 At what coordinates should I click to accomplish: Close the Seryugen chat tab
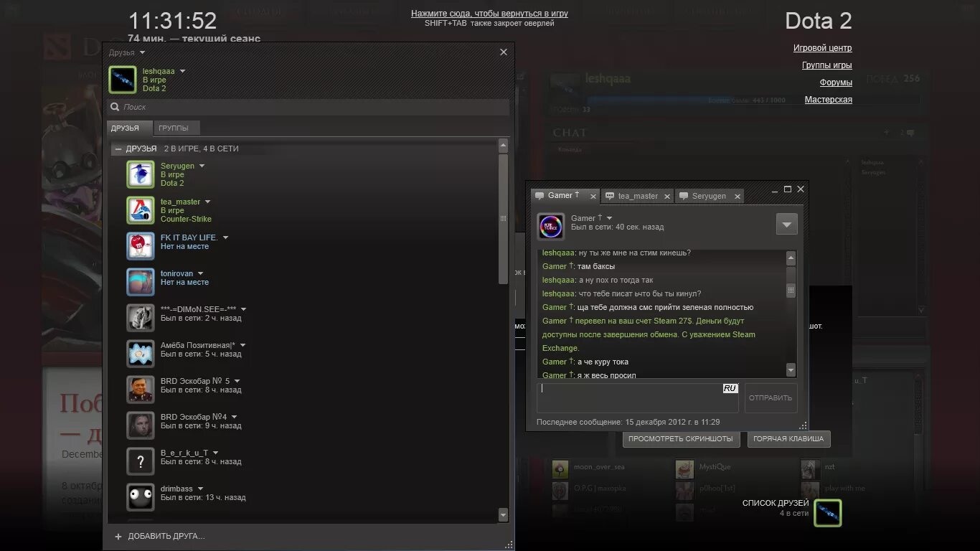[x=737, y=196]
